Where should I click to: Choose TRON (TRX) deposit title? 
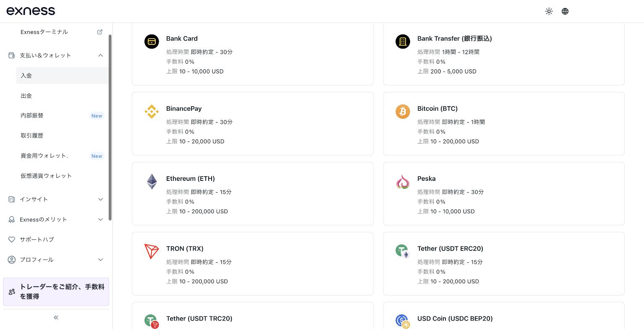185,248
